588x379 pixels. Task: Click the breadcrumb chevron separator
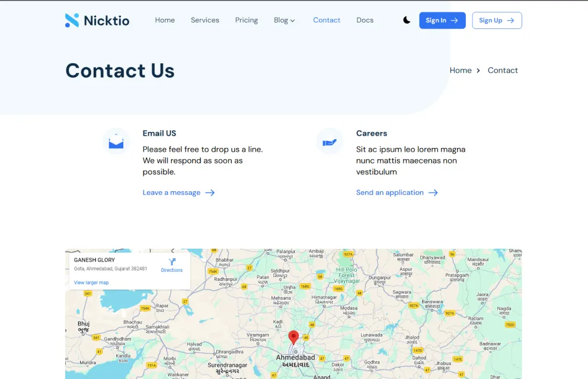coord(478,70)
